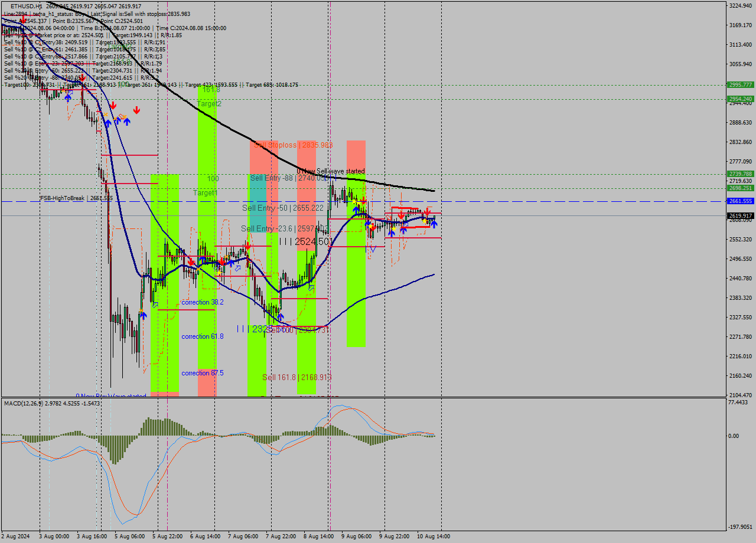
Task: Click the 2888.630 price axis value
Action: (741, 122)
